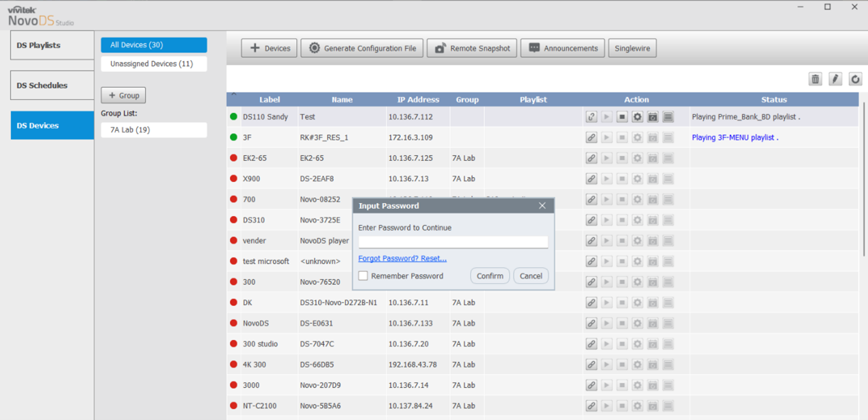Open settings gear for DS110 Sandy device
The height and width of the screenshot is (420, 868).
[637, 117]
